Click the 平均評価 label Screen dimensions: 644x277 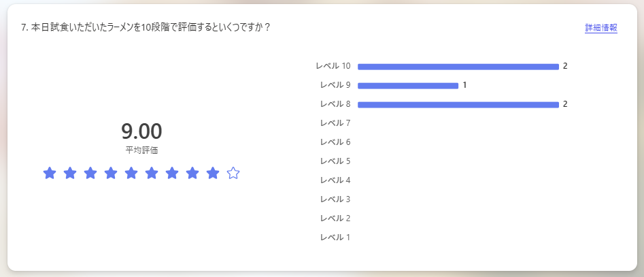click(141, 150)
